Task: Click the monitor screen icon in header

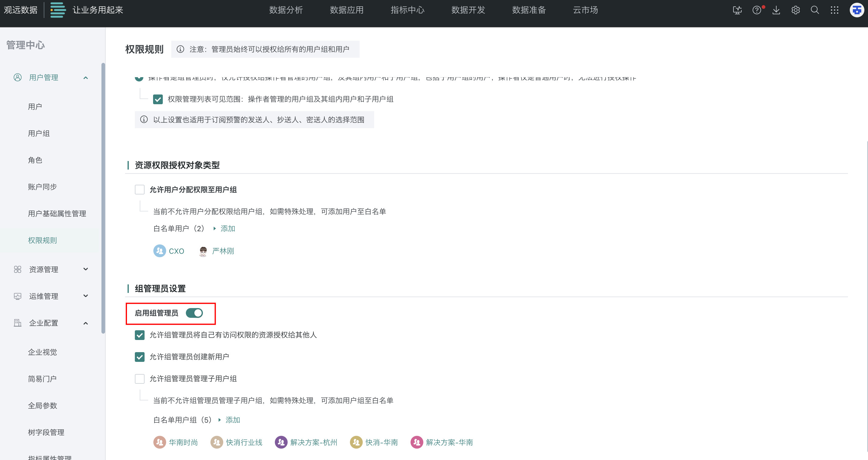Action: click(737, 10)
